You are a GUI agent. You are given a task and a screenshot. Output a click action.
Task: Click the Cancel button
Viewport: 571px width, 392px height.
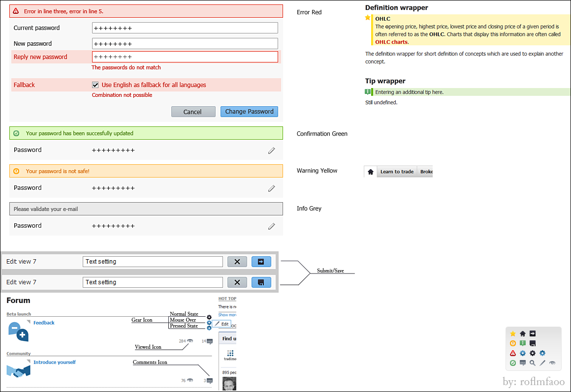tap(193, 112)
